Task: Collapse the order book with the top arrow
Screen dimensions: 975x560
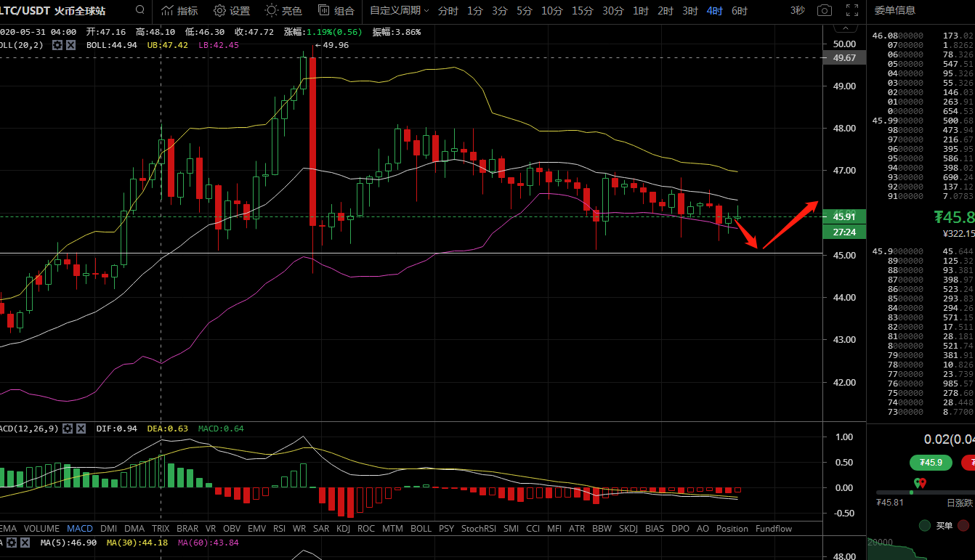Action: click(845, 27)
